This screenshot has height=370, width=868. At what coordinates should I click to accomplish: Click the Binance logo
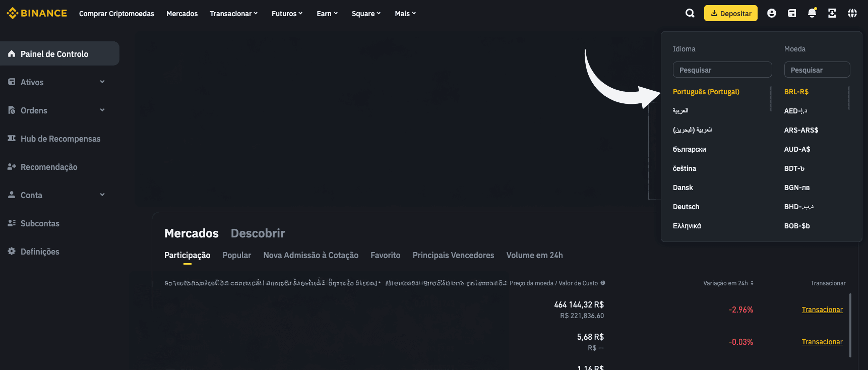(37, 13)
